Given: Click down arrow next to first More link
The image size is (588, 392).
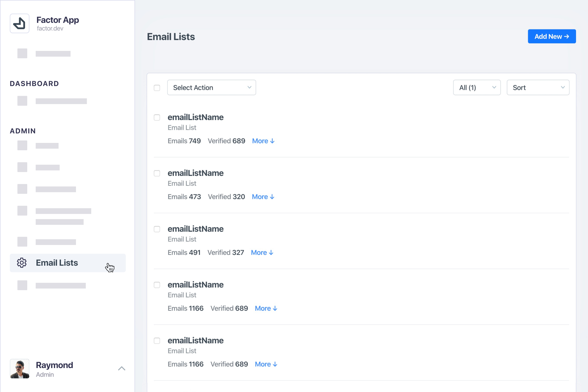Looking at the screenshot, I should (x=272, y=141).
